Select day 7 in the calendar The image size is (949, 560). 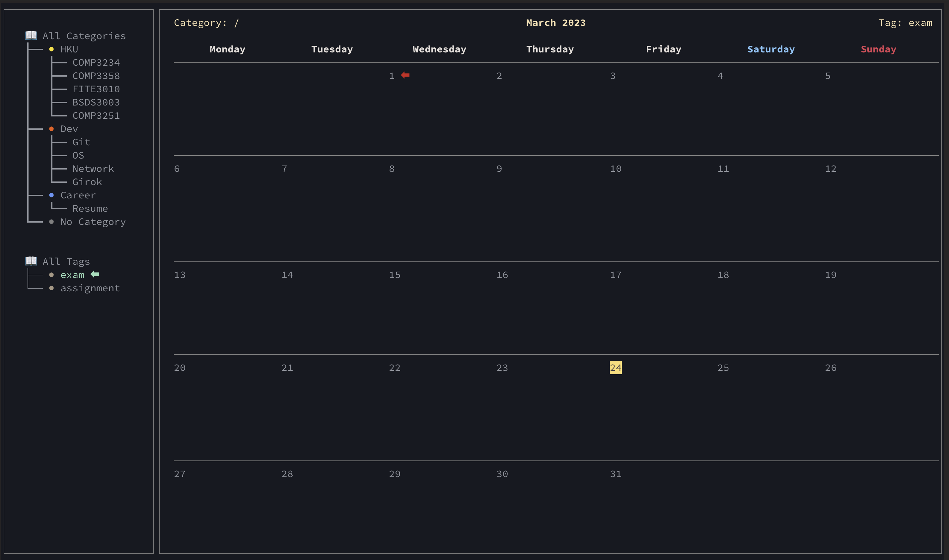[284, 169]
